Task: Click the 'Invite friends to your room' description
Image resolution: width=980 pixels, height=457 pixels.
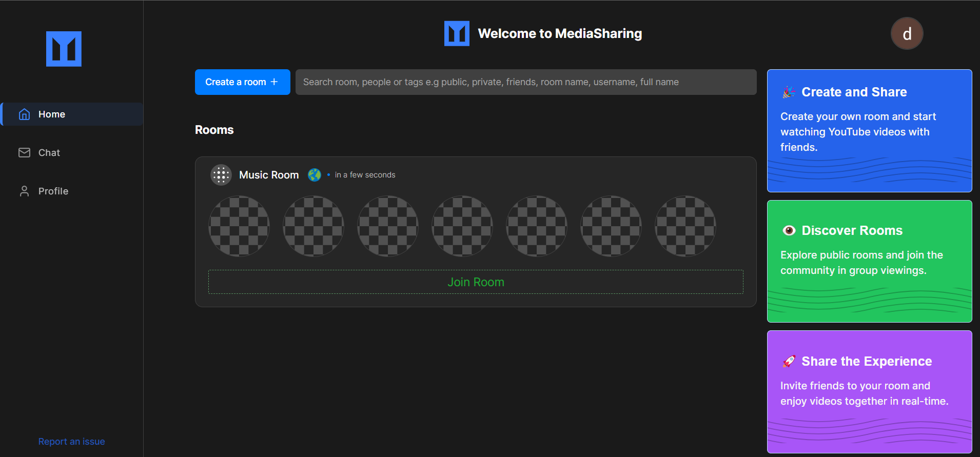Action: point(864,393)
